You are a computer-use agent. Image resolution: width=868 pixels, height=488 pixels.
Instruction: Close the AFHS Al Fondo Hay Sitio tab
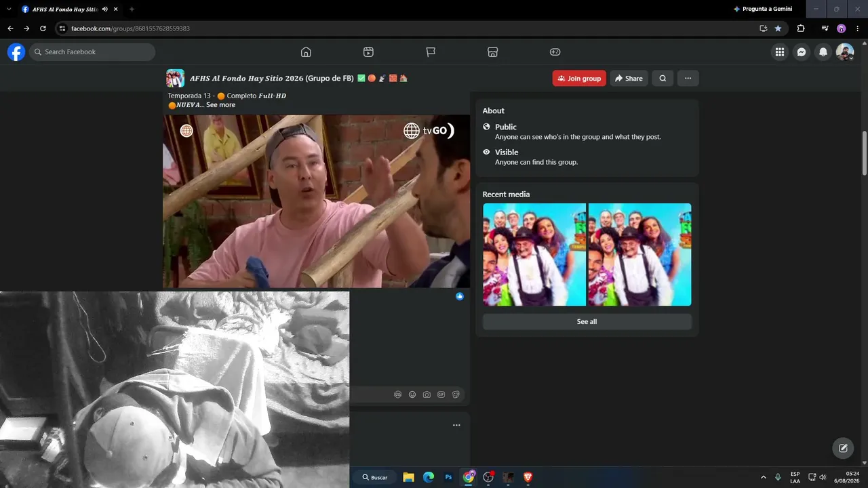click(x=116, y=9)
